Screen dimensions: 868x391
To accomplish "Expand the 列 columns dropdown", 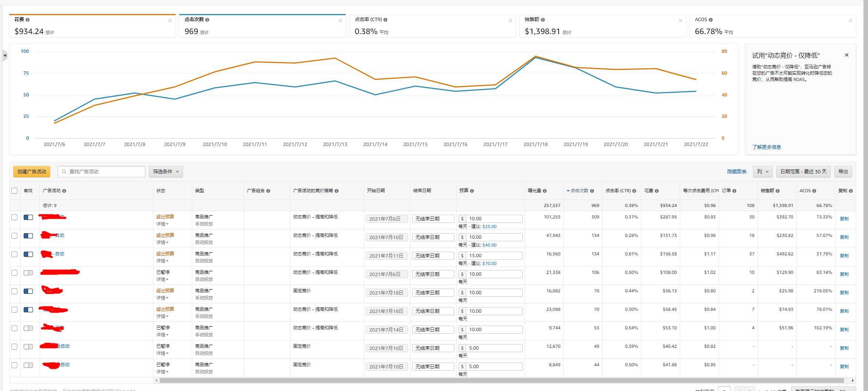I will pos(762,172).
